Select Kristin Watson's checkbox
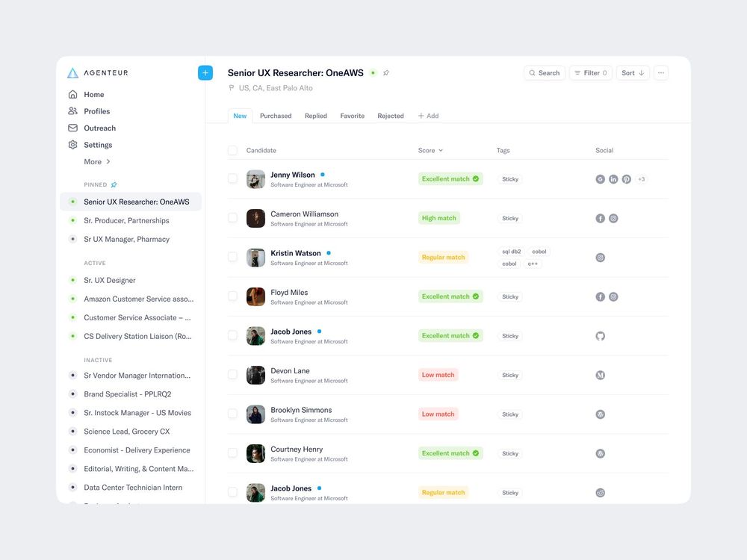 point(232,257)
